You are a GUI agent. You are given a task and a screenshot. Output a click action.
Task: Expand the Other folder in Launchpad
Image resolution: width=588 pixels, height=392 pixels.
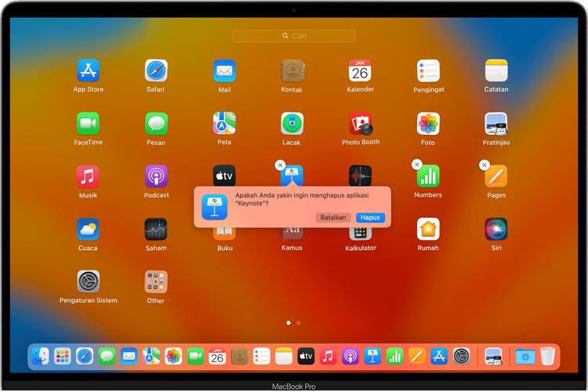click(x=156, y=282)
